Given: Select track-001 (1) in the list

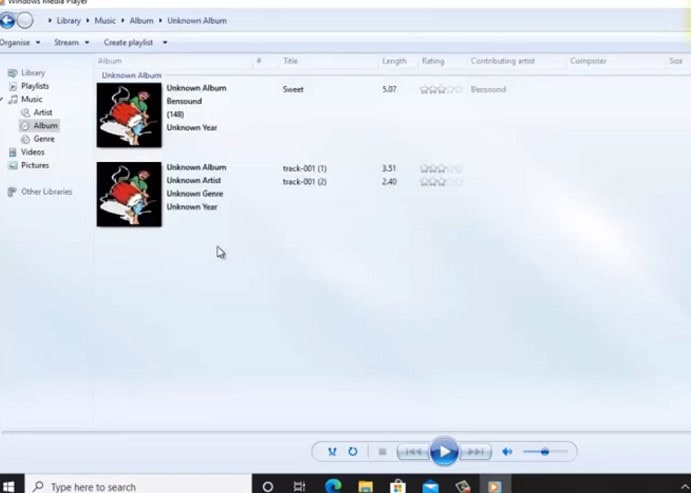Looking at the screenshot, I should pos(305,168).
